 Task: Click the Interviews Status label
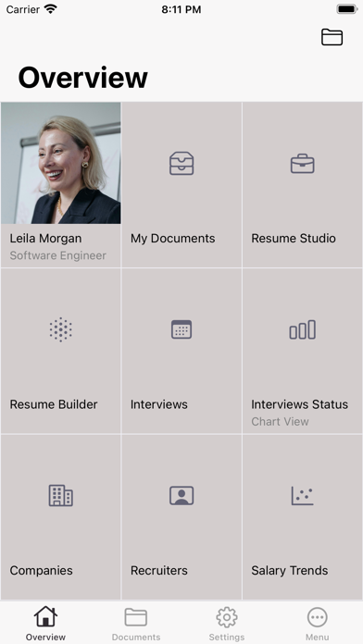[x=300, y=404]
